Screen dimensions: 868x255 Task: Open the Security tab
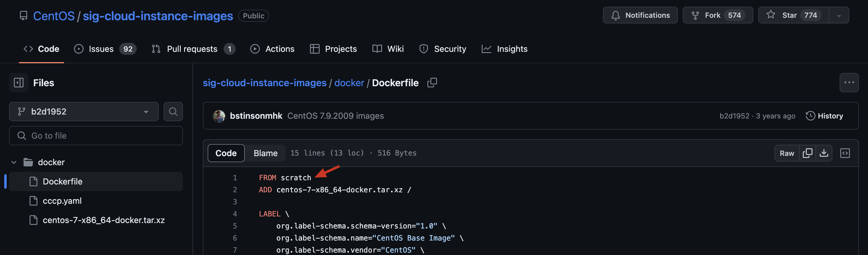442,49
